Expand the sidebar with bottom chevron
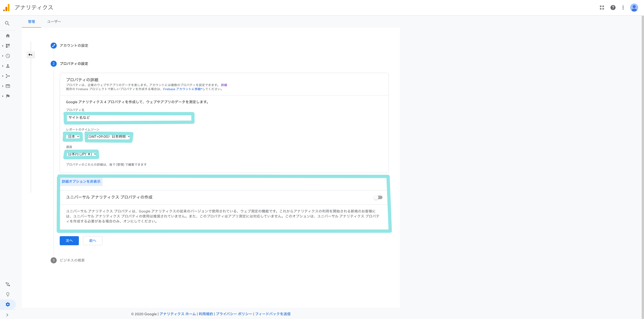 (x=7, y=315)
